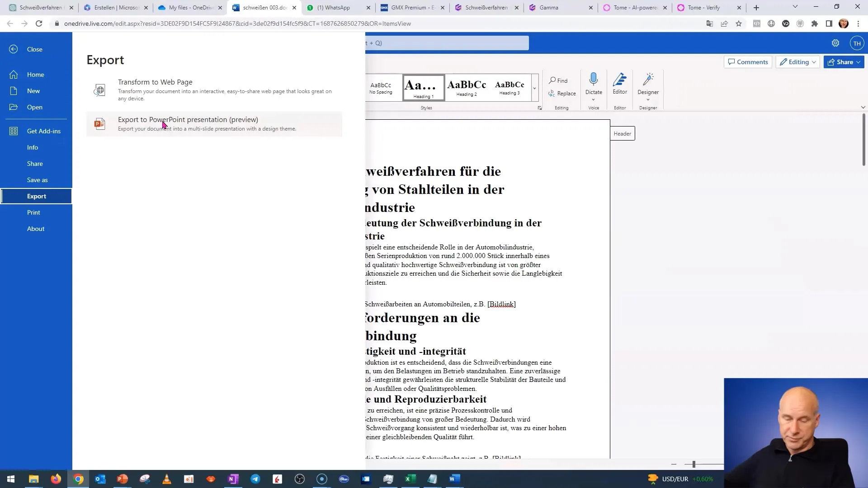The height and width of the screenshot is (488, 868).
Task: Click the Close navigation option
Action: point(34,49)
